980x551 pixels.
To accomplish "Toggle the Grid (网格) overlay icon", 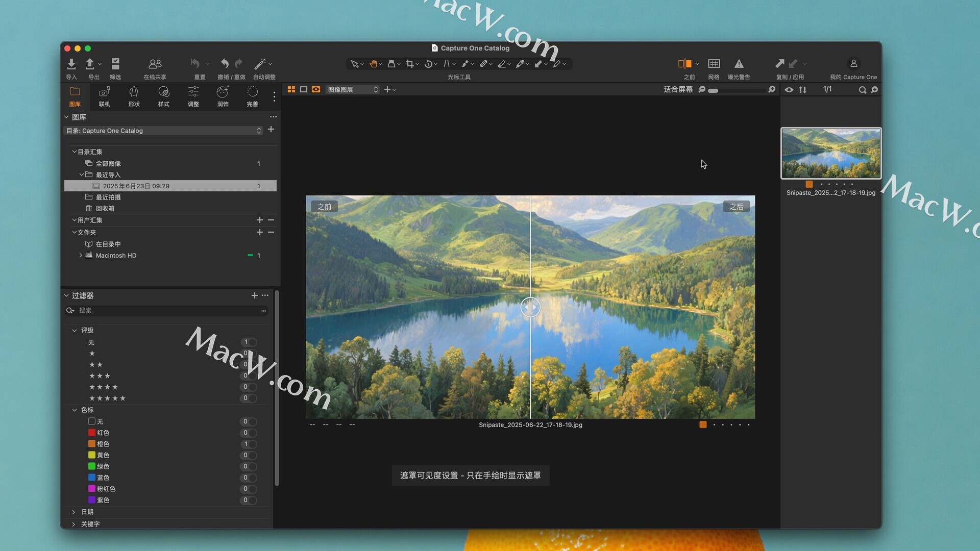I will point(714,64).
